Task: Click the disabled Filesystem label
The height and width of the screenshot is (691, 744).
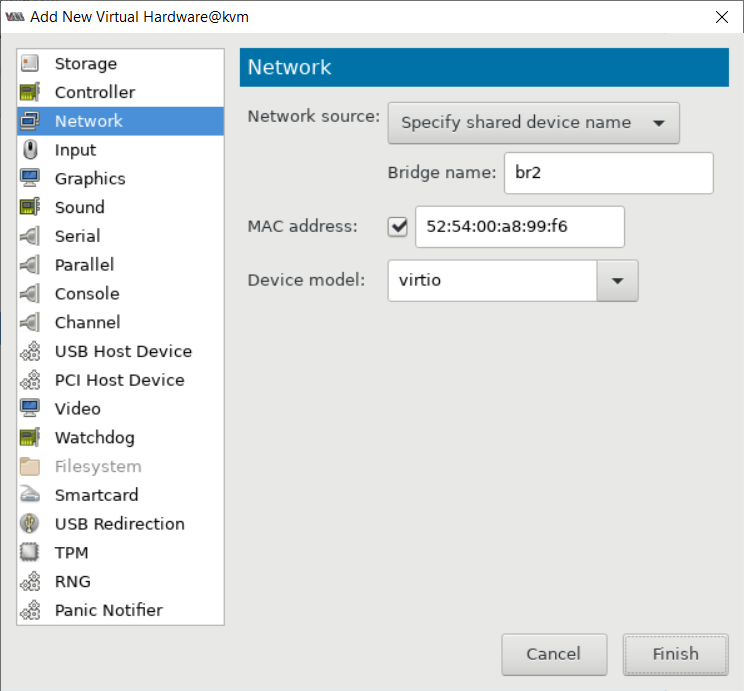Action: [x=98, y=467]
